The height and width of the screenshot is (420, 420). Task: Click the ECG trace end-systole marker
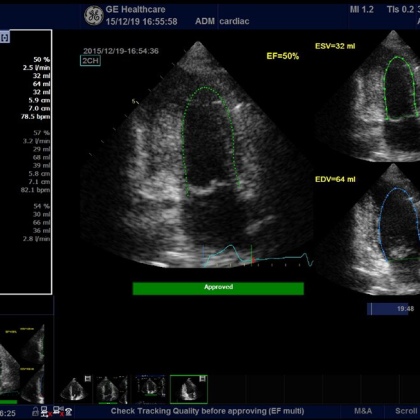coord(252,256)
